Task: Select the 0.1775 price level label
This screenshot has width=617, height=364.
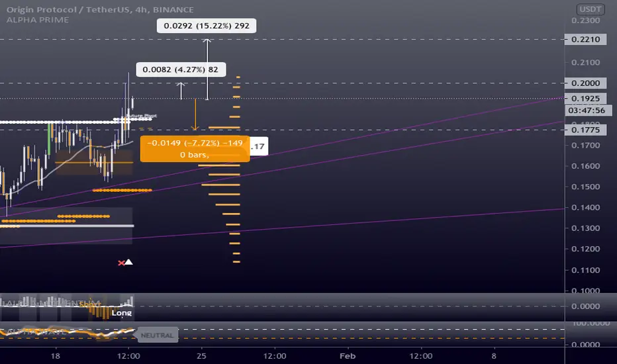Action: 585,130
